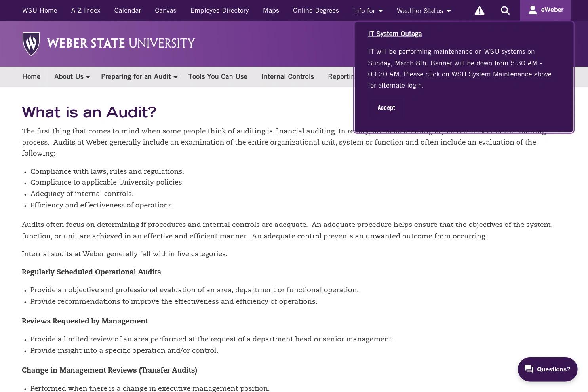Click the What is an Audit? heading
The width and height of the screenshot is (588, 392).
89,112
